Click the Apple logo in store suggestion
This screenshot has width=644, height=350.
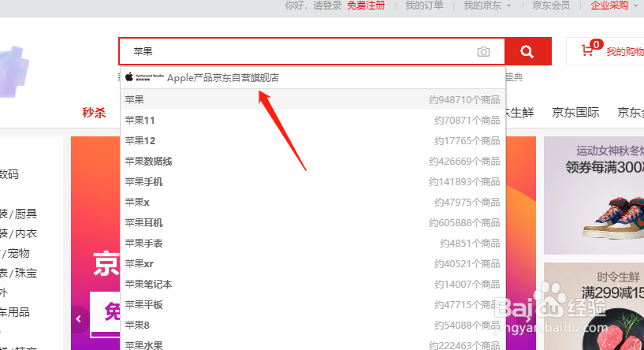tap(129, 76)
